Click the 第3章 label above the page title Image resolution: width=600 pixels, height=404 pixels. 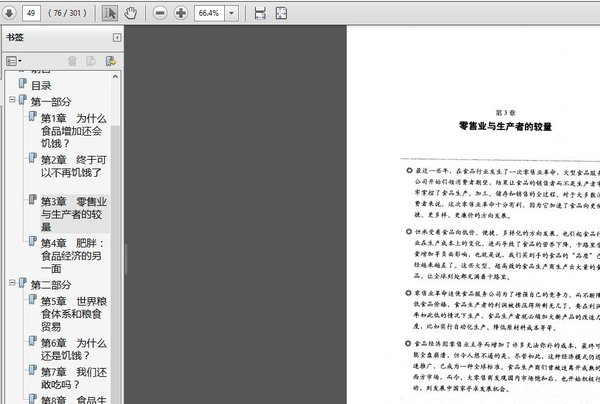505,112
